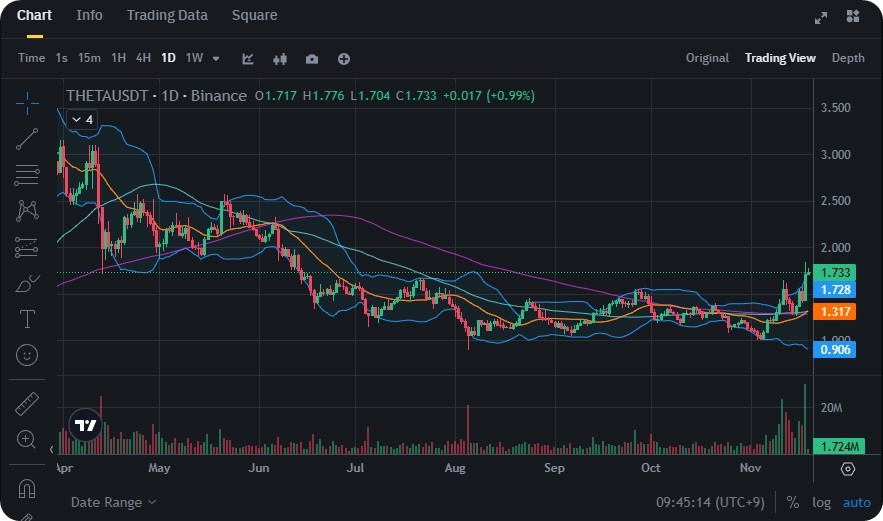Toggle percent scale mode

793,502
